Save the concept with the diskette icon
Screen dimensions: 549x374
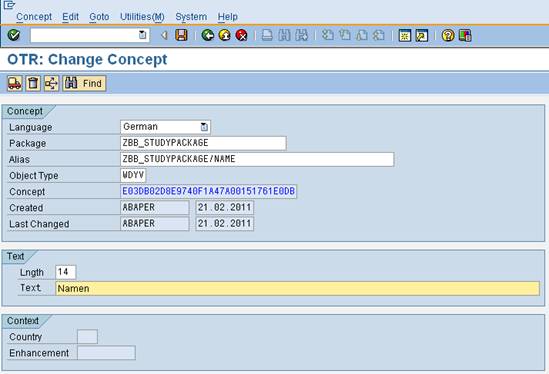(x=181, y=35)
